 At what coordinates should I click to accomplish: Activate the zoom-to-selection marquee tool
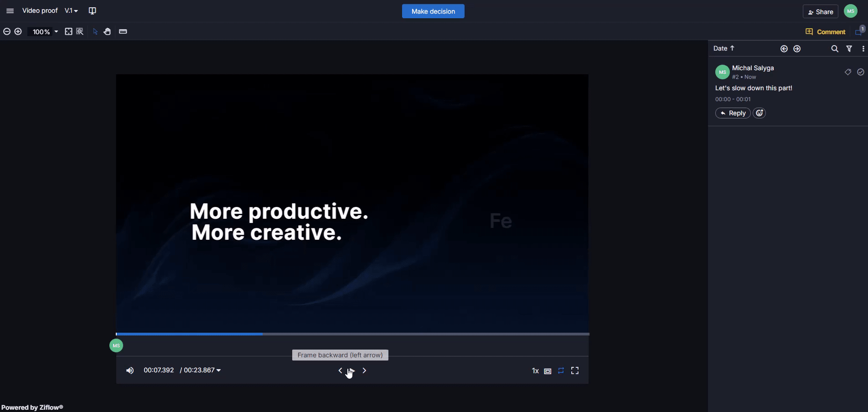(80, 31)
